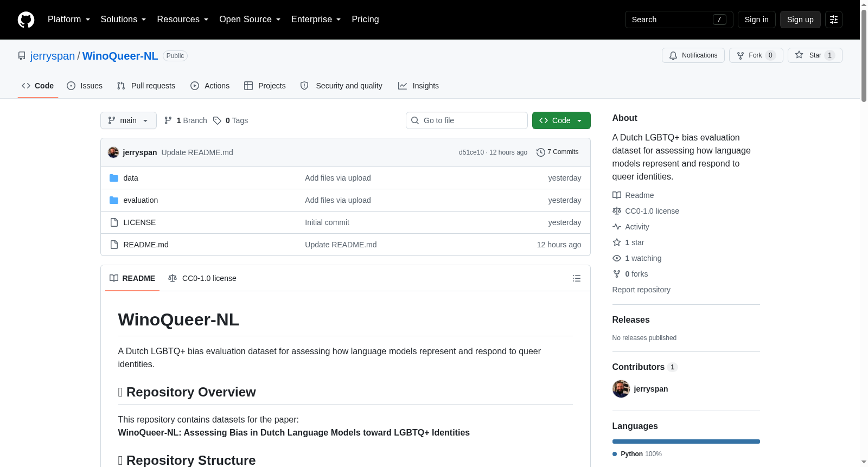This screenshot has width=868, height=467.
Task: Open the command palette icon in header
Action: tap(834, 20)
